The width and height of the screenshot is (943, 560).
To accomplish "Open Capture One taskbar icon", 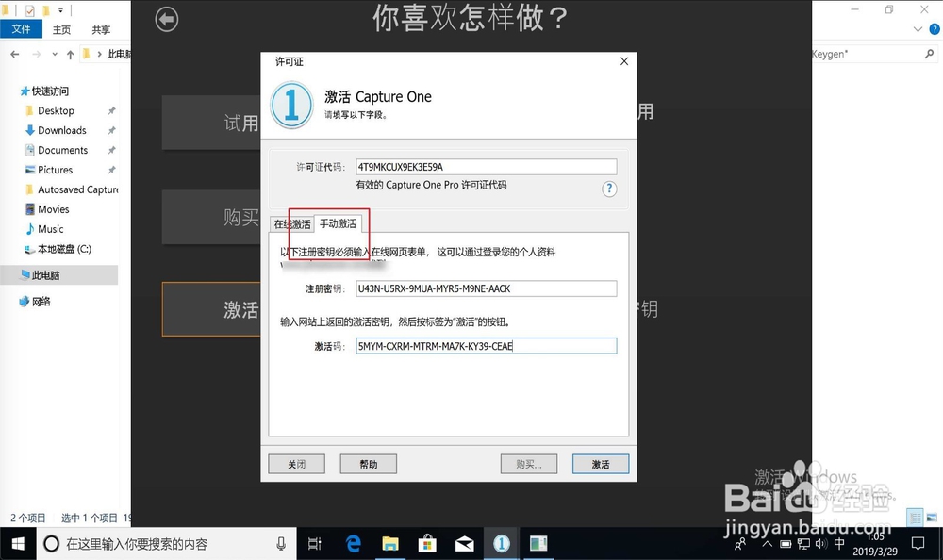I will [502, 544].
